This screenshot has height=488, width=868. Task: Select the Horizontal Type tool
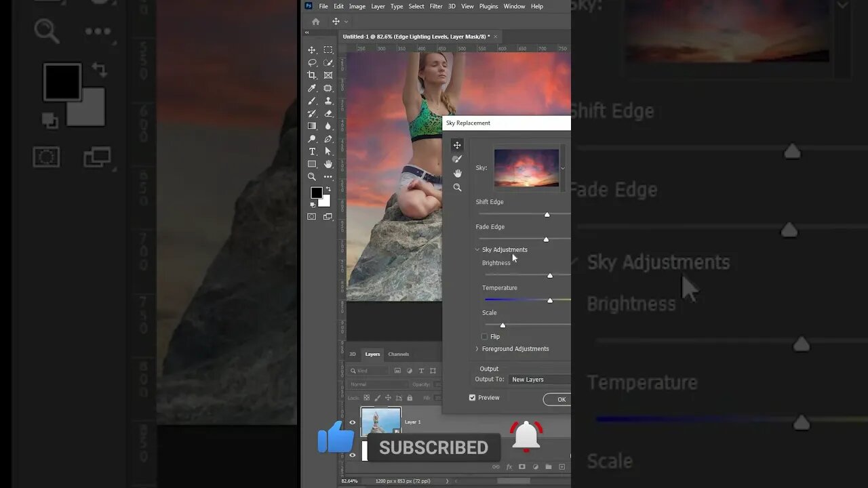[312, 151]
